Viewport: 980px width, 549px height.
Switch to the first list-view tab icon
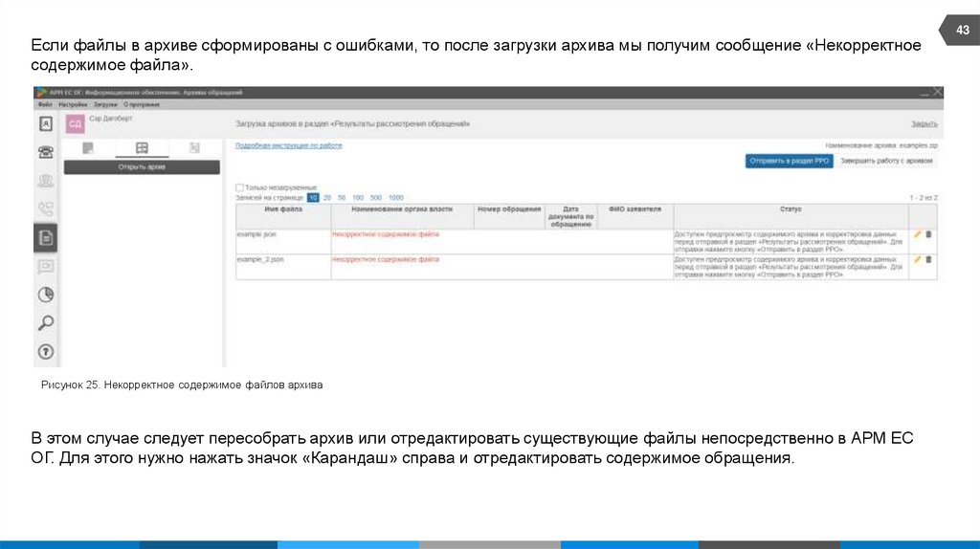click(88, 148)
